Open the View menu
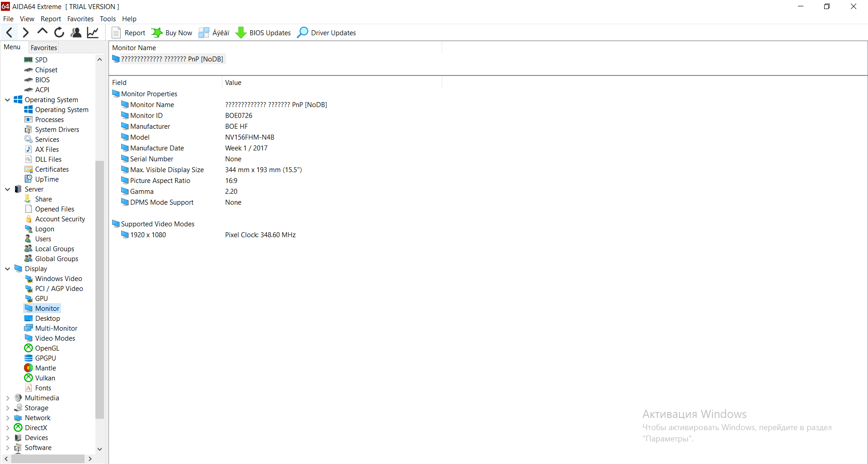The width and height of the screenshot is (868, 464). [27, 19]
